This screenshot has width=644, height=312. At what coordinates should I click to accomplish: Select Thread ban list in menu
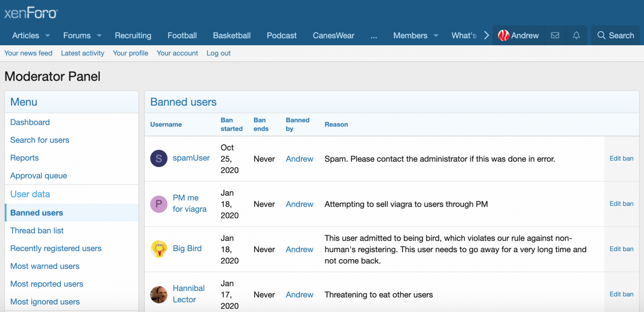37,230
